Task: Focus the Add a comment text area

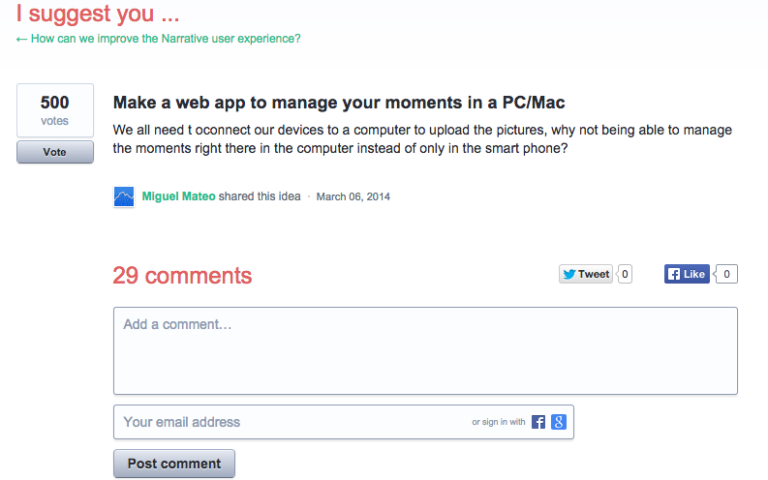Action: [x=425, y=351]
